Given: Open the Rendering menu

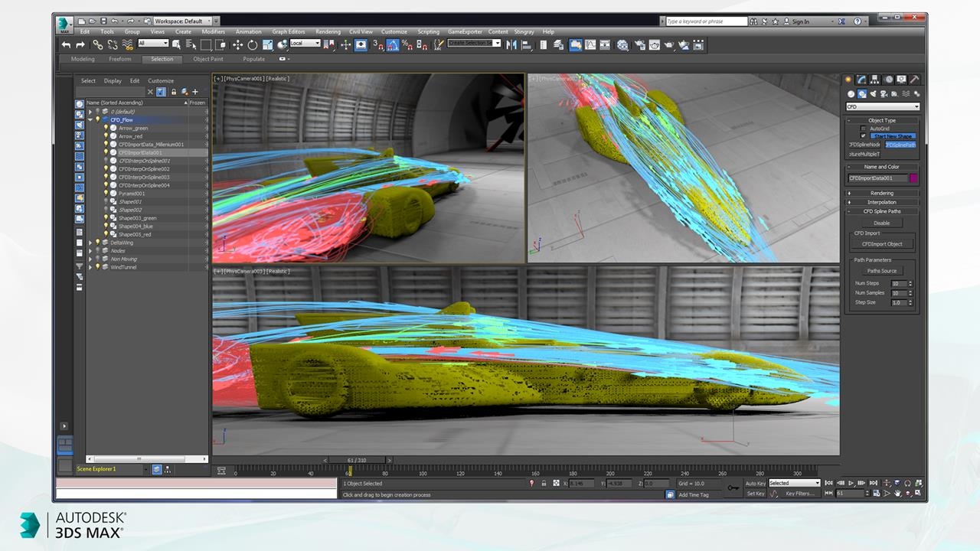Looking at the screenshot, I should tap(328, 31).
